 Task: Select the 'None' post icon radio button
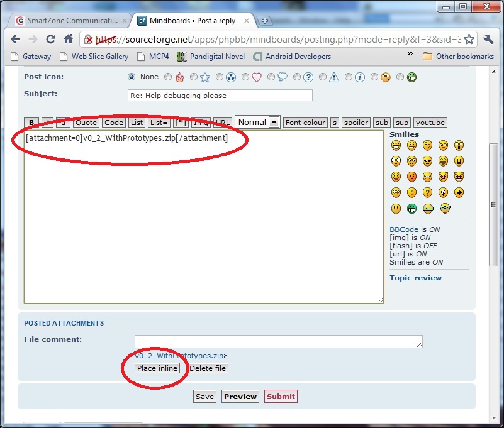coord(132,77)
